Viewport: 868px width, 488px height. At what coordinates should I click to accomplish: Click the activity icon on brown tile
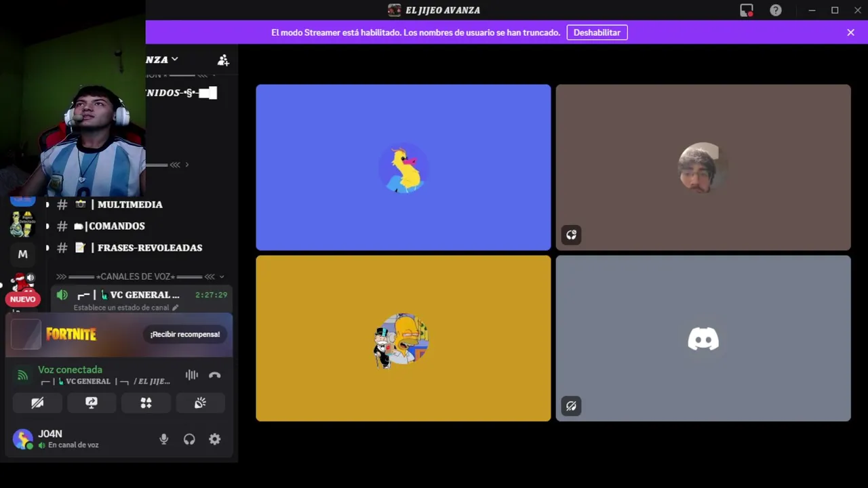[x=571, y=235]
